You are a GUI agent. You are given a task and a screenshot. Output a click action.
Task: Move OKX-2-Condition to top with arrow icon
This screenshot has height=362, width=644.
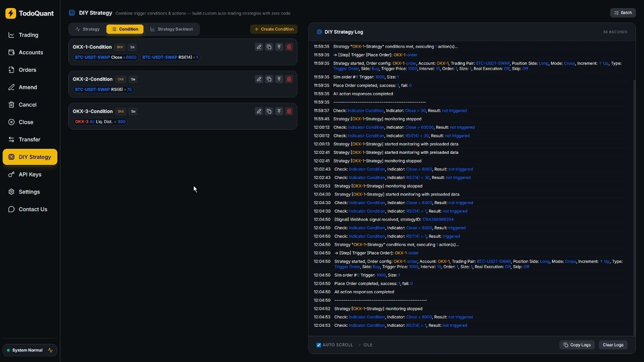pos(279,79)
